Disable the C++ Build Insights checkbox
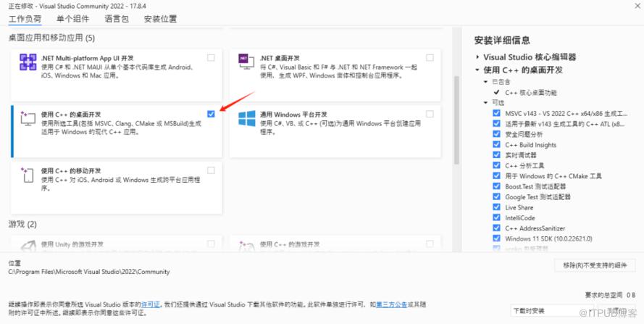The image size is (644, 324). (x=496, y=144)
